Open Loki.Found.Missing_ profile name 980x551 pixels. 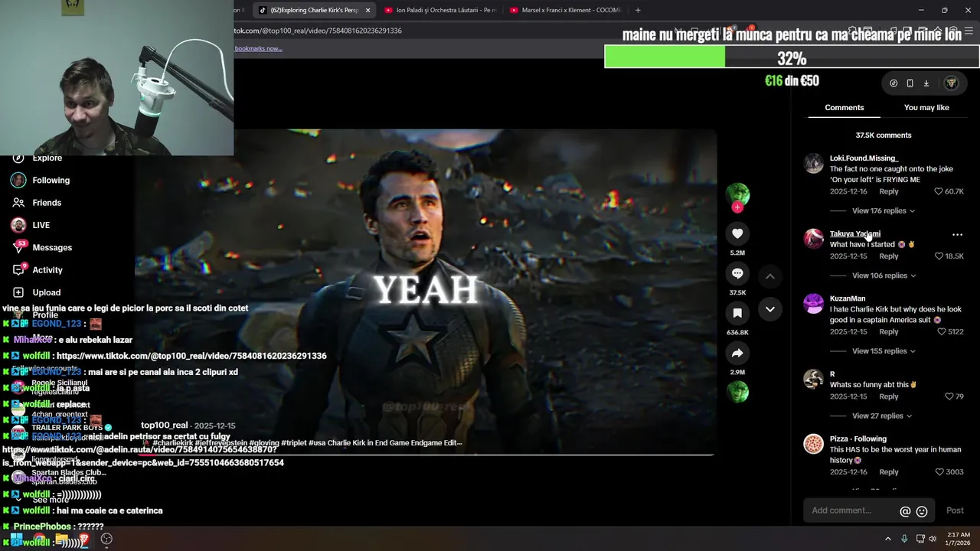tap(864, 158)
